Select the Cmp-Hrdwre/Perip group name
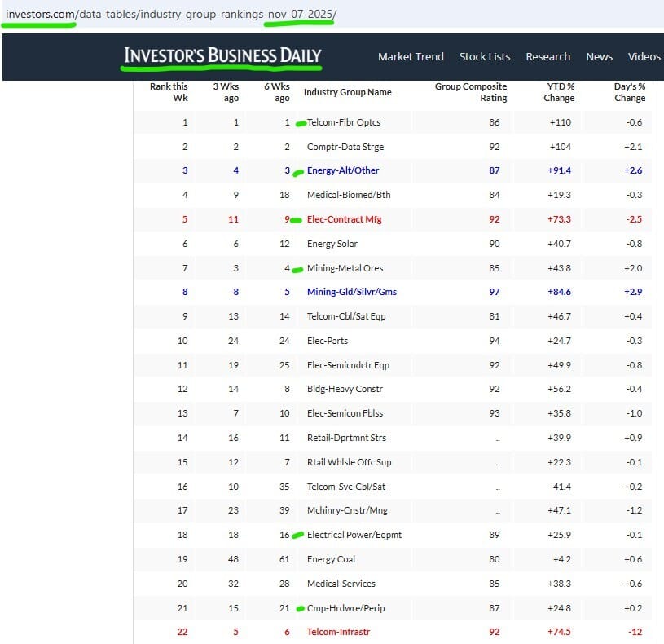The image size is (664, 644). pos(346,608)
